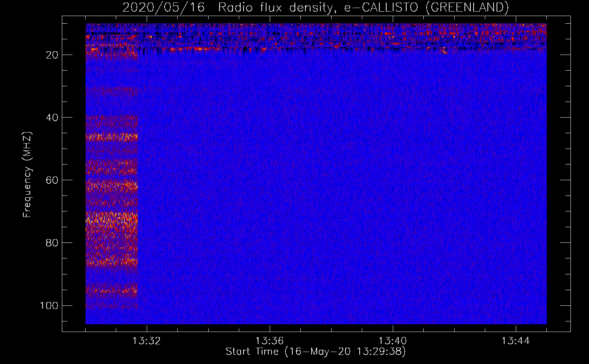Click the 13:40 time tick label

392,341
